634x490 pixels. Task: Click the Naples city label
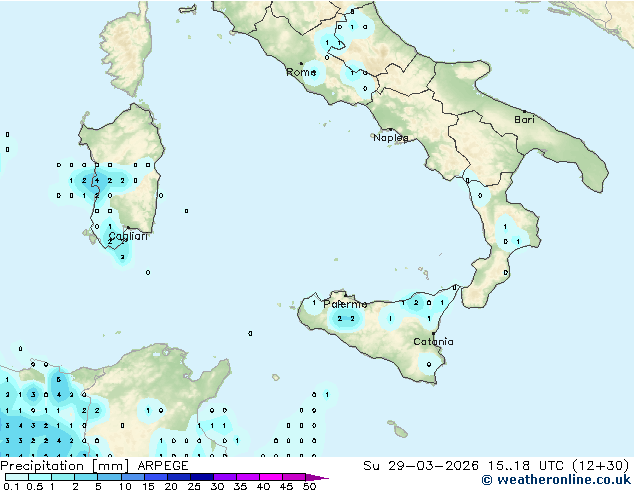[x=391, y=138]
